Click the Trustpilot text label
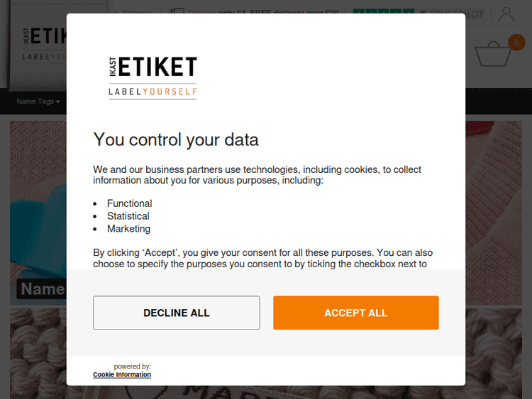This screenshot has height=399, width=532. click(475, 13)
